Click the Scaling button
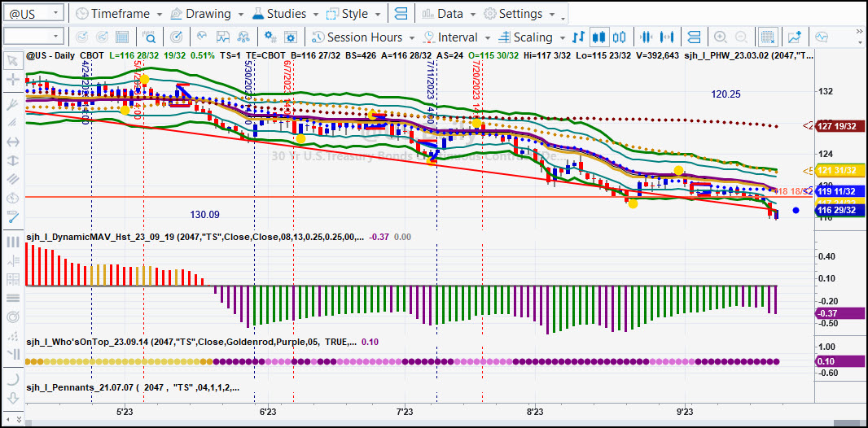This screenshot has width=868, height=428. (x=525, y=37)
